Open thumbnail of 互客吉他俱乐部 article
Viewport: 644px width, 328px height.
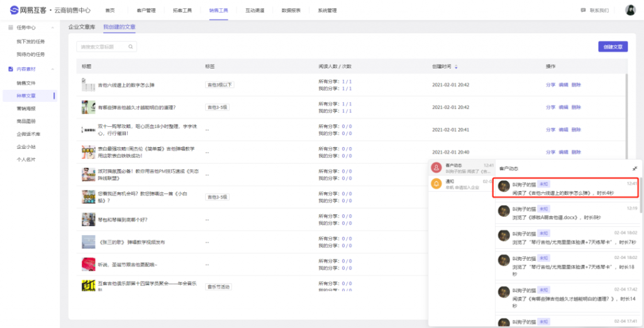(x=88, y=285)
